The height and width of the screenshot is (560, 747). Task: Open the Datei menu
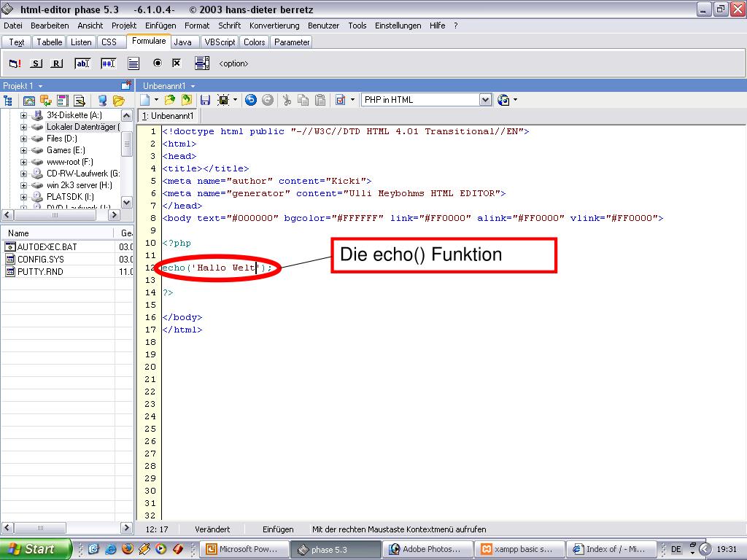pyautogui.click(x=13, y=26)
